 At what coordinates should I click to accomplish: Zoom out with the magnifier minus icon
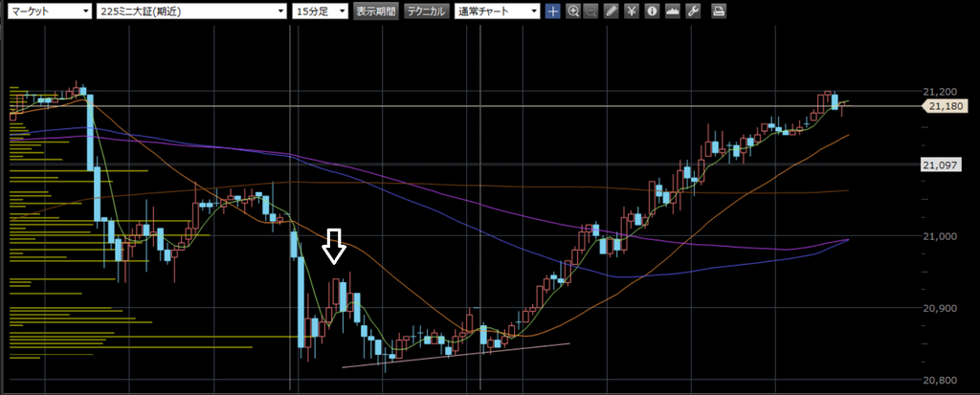[x=590, y=11]
